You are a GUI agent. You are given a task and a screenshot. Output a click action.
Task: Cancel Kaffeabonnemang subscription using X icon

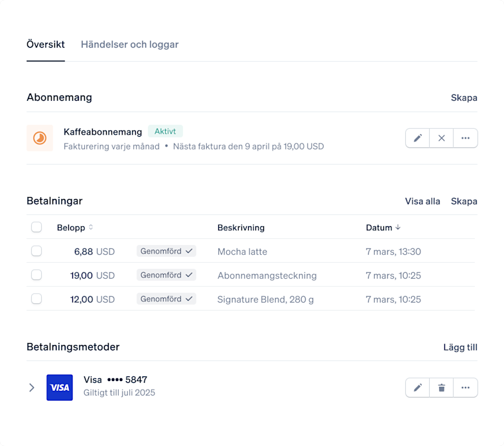441,138
